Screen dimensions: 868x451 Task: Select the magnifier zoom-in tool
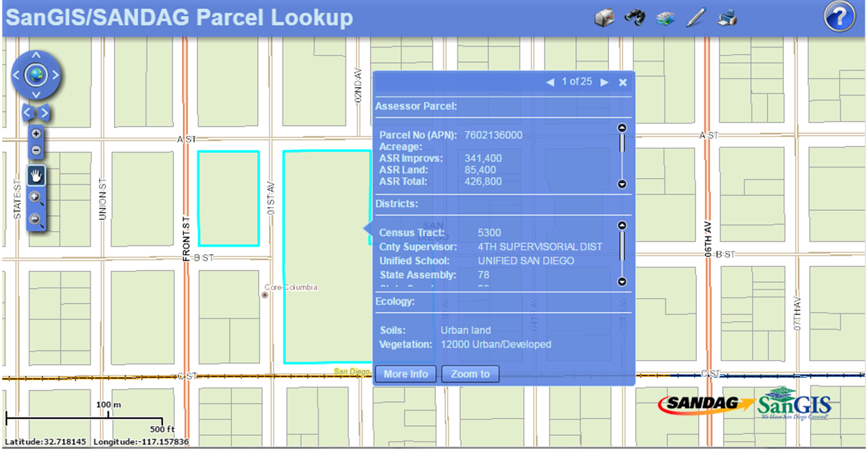click(x=36, y=198)
